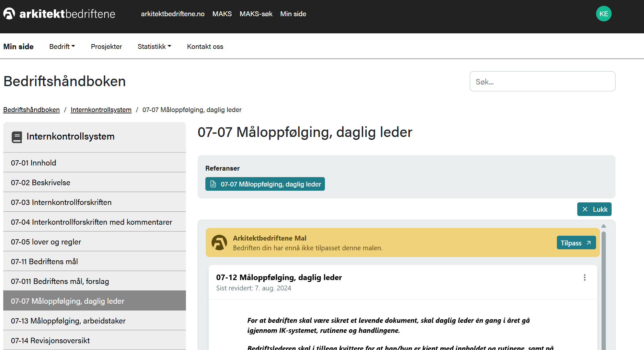Click Tilpass to customize the template
Image resolution: width=644 pixels, height=350 pixels.
(x=576, y=243)
